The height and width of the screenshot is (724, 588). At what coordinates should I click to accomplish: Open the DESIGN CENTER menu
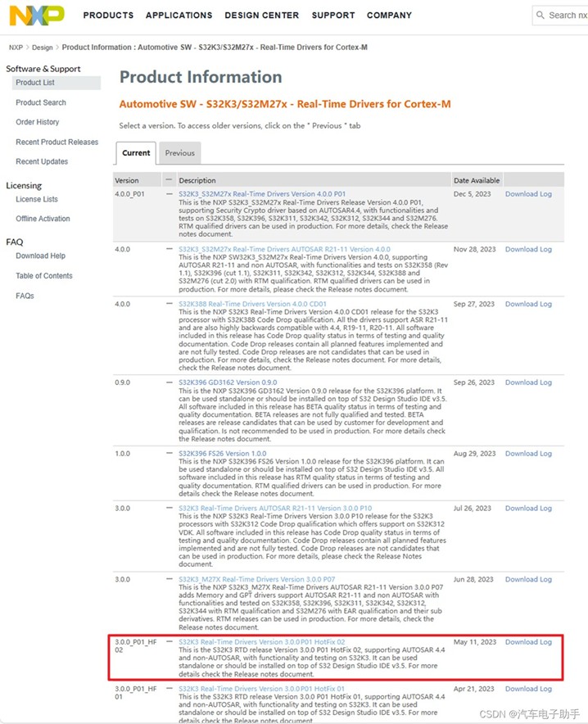click(x=262, y=15)
